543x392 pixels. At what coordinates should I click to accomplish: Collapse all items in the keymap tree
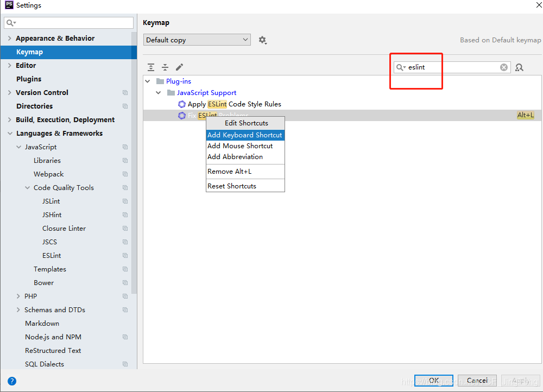165,67
